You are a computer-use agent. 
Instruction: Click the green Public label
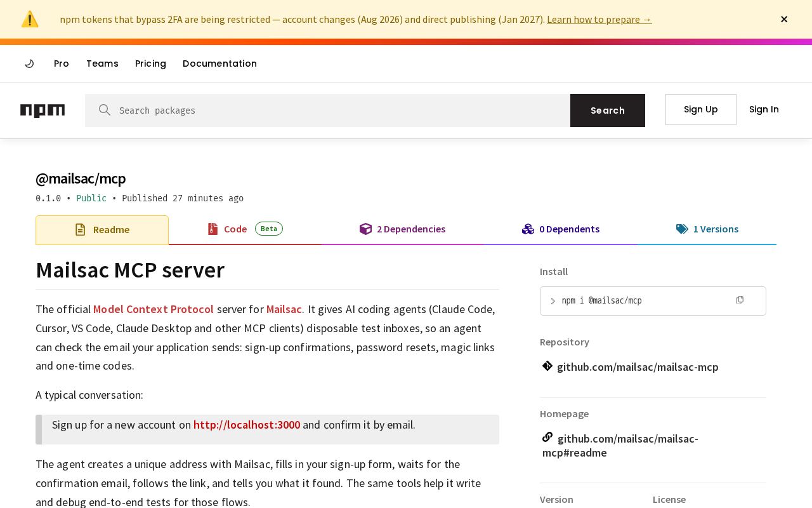(91, 198)
